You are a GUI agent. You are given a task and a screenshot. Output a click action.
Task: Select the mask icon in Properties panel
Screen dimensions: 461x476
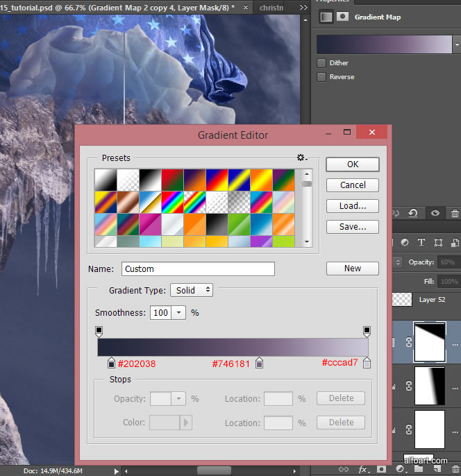tap(343, 17)
